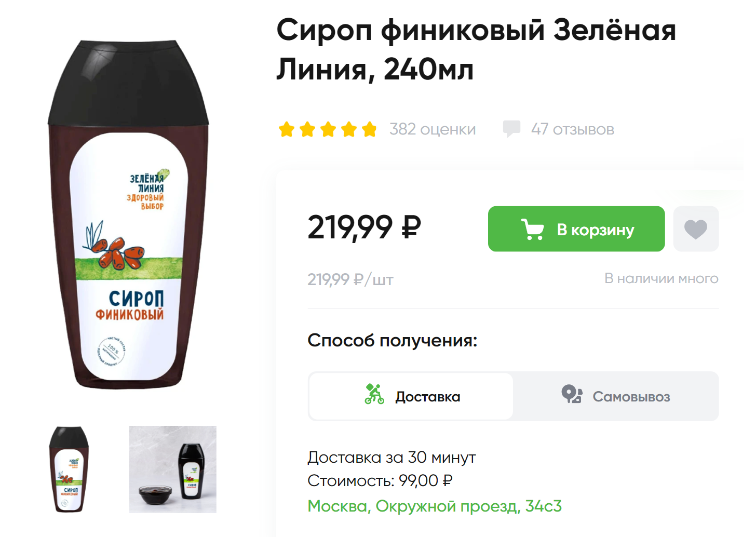The width and height of the screenshot is (756, 537).
Task: Select the first bottle thumbnail image
Action: (x=69, y=469)
